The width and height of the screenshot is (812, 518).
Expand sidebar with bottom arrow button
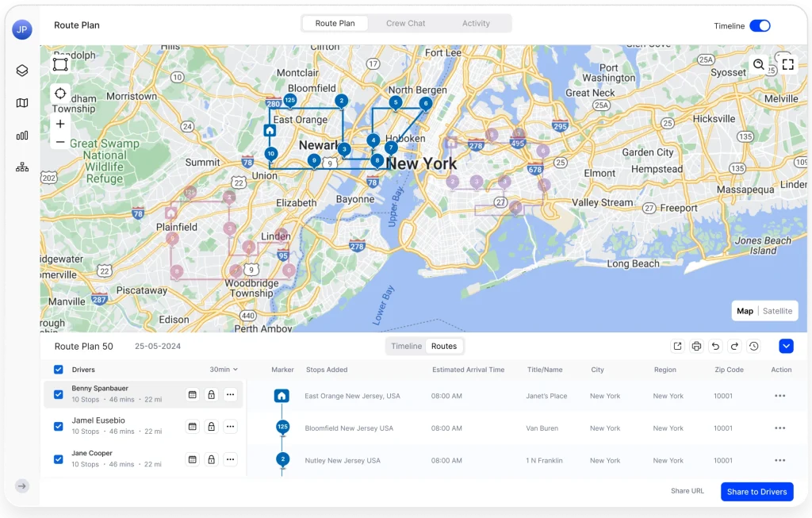[21, 486]
